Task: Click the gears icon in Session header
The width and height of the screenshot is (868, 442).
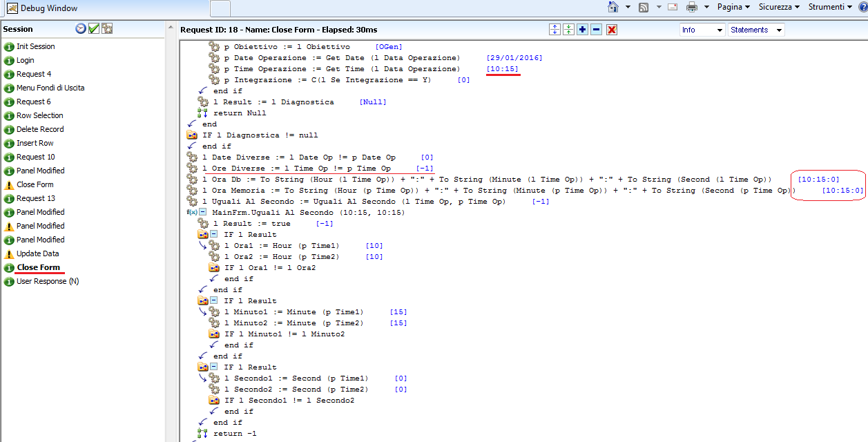Action: click(107, 28)
